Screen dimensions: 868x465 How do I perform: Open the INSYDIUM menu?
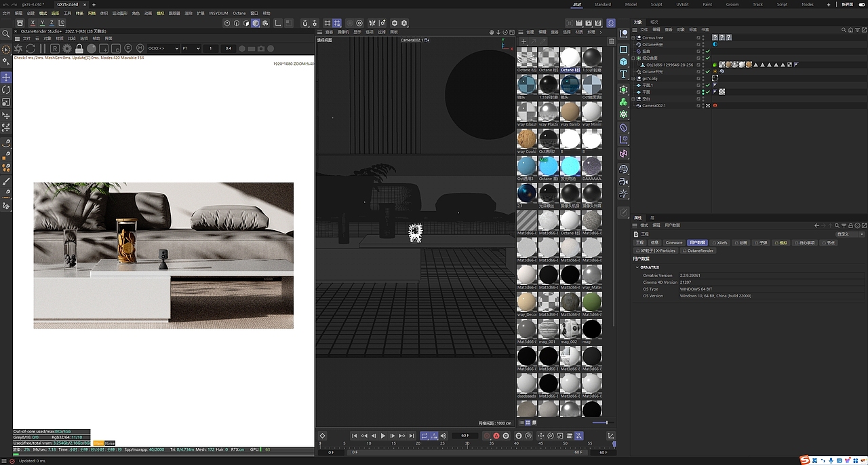pos(218,13)
